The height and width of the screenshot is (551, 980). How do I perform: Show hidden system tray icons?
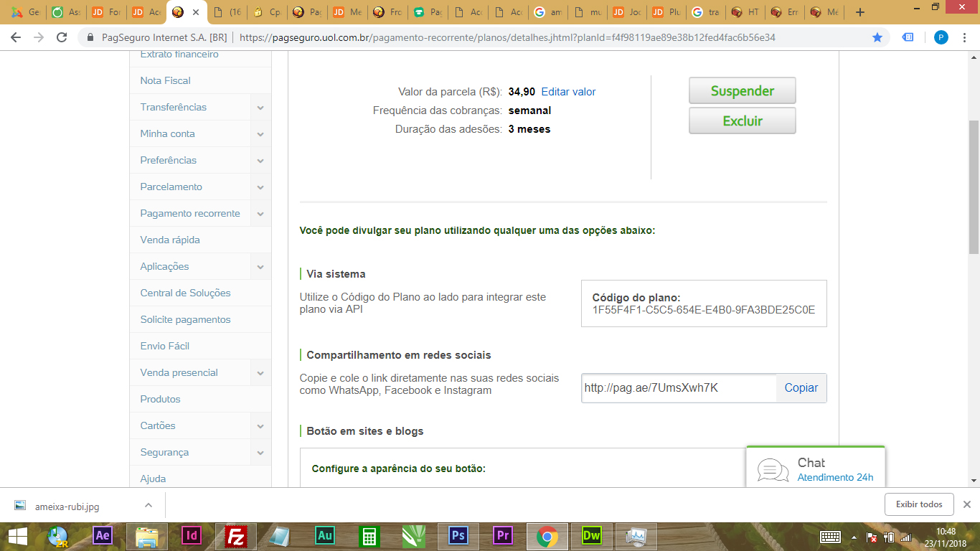[x=854, y=537]
